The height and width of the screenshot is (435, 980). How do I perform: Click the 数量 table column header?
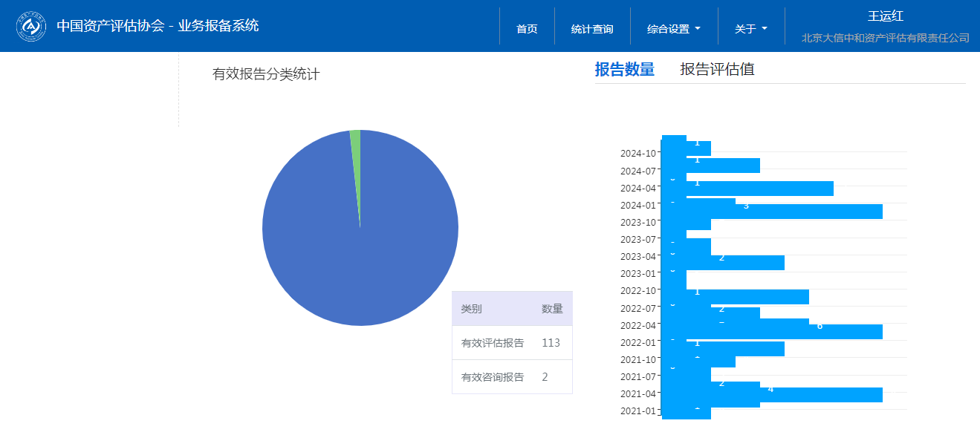[552, 309]
